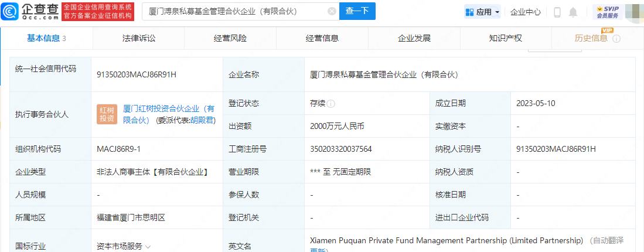Select the 基本信息 tab
644x252 pixels.
click(47, 38)
